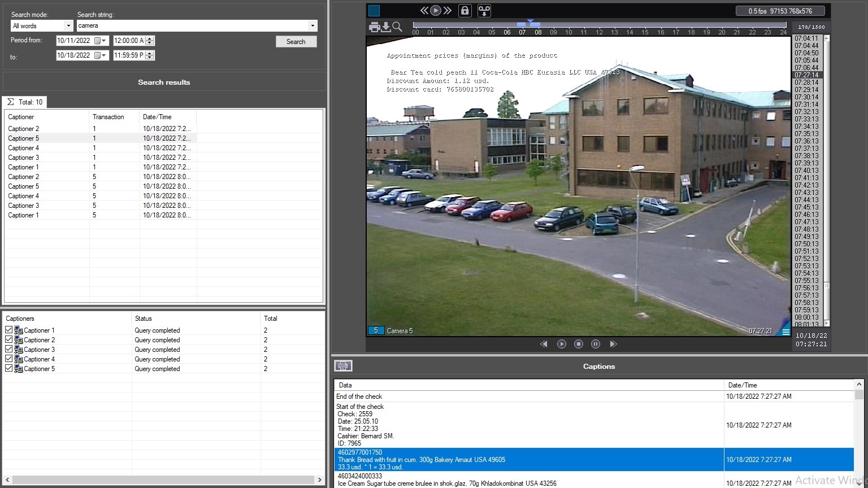Uncheck the Captioner 1 checkbox

(x=8, y=330)
